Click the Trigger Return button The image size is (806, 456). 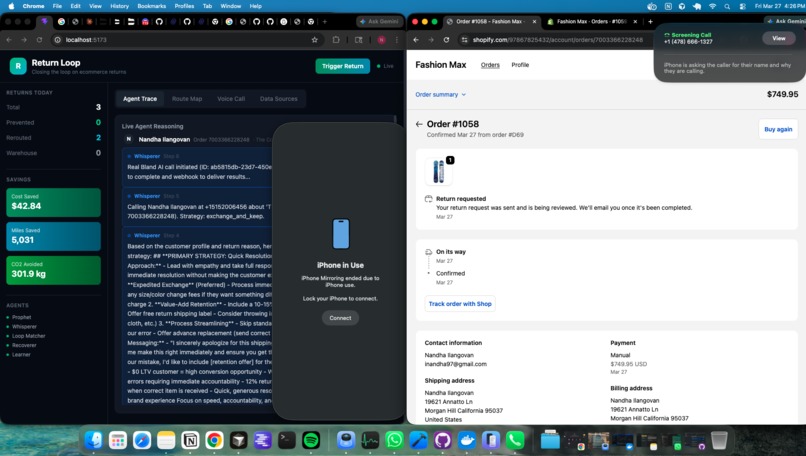342,66
